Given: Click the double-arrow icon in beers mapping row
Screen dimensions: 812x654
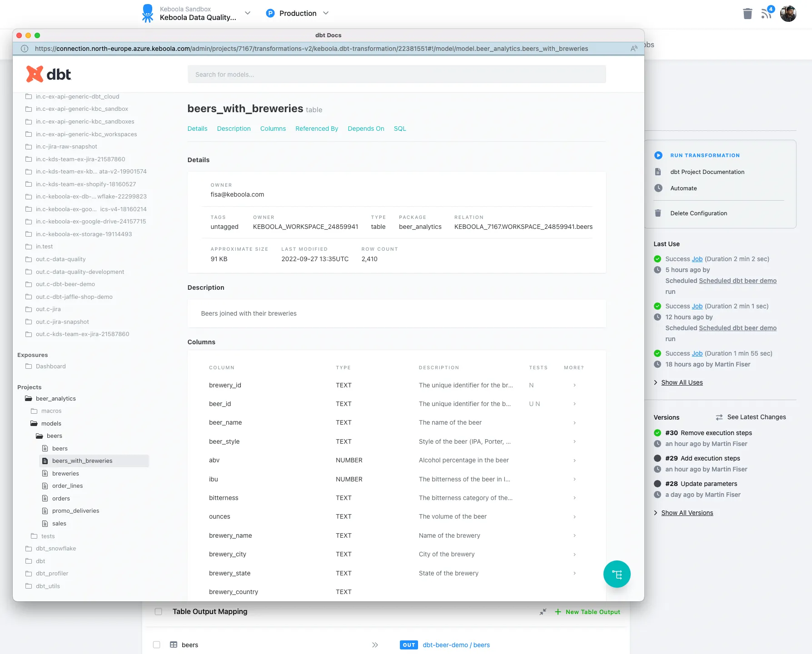Looking at the screenshot, I should coord(375,645).
